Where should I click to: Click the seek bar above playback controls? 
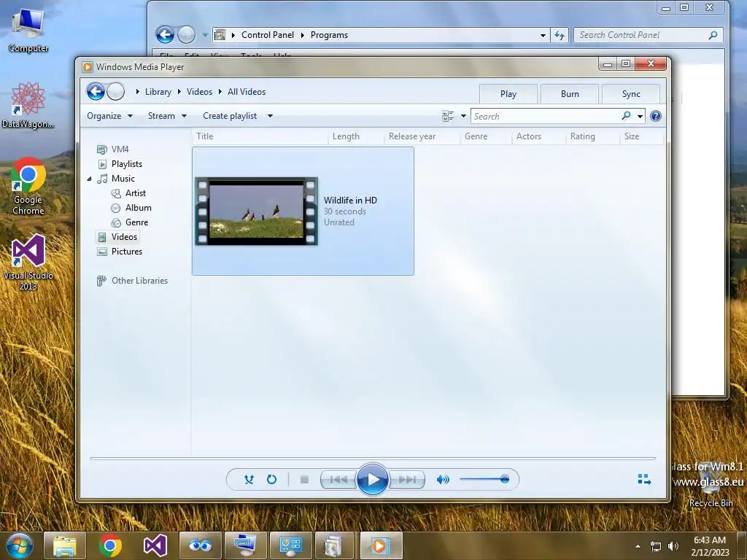click(373, 458)
